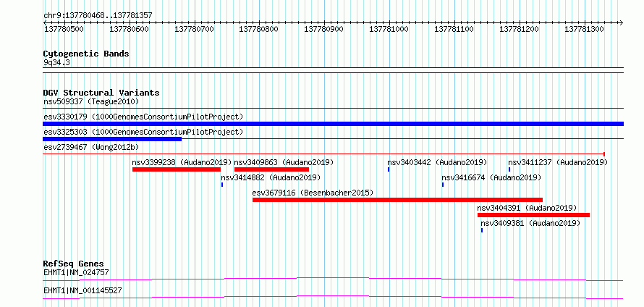Click the blue nsv3411237 marker
The image size is (644, 307).
pos(509,169)
